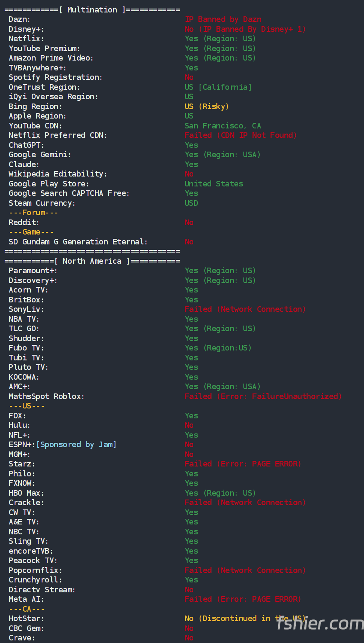
Task: Click the 'IP Banned by Dazn' result
Action: [223, 19]
